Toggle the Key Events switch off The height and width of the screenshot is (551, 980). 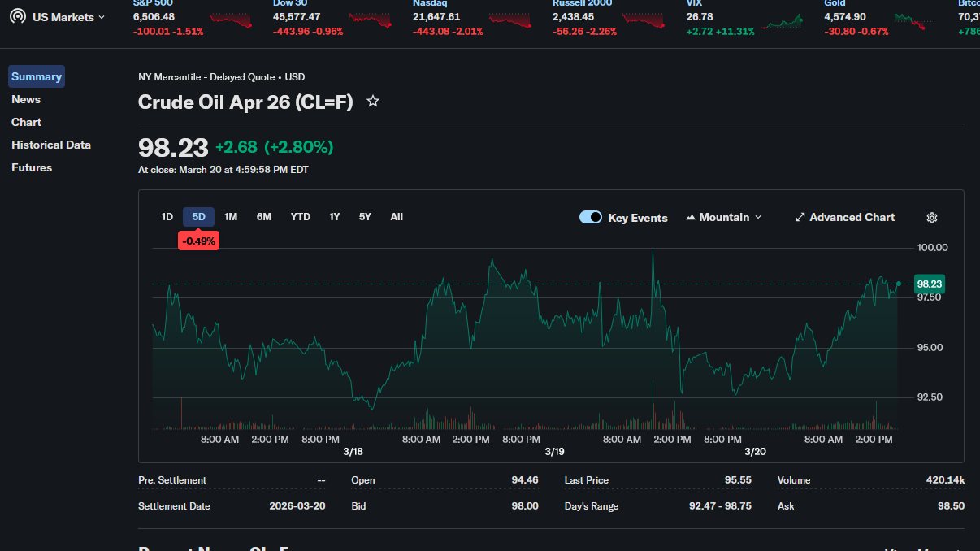tap(591, 218)
